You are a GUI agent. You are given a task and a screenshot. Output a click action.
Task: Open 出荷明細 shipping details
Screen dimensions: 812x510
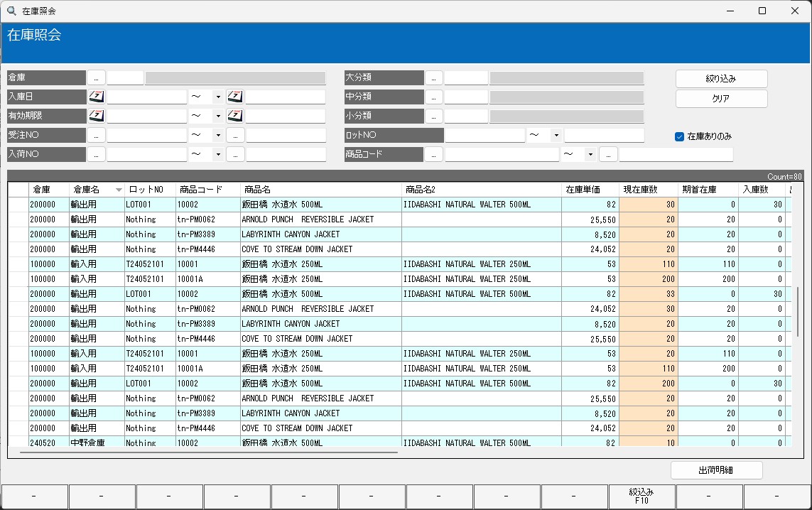click(x=717, y=470)
